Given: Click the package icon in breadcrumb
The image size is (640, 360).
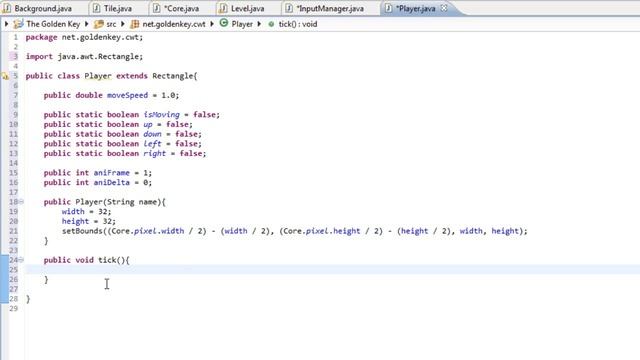Looking at the screenshot, I should tap(135, 24).
